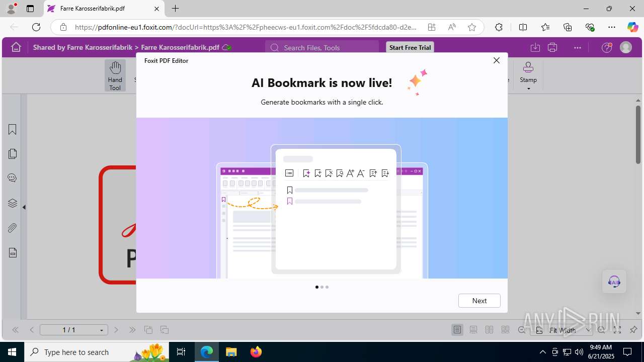The image size is (644, 362).
Task: Go to the first page
Action: click(15, 330)
